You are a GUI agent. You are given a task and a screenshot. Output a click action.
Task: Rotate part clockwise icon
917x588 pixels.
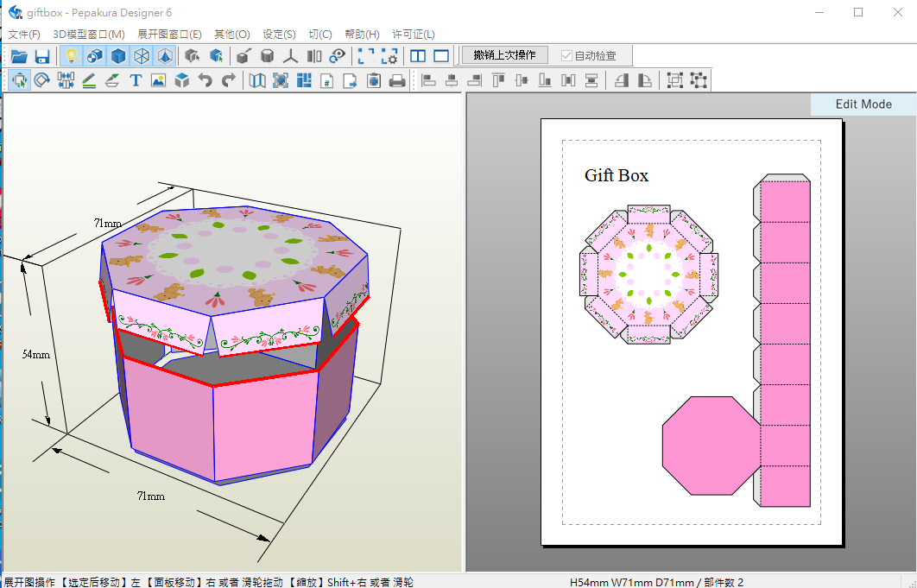(x=644, y=80)
